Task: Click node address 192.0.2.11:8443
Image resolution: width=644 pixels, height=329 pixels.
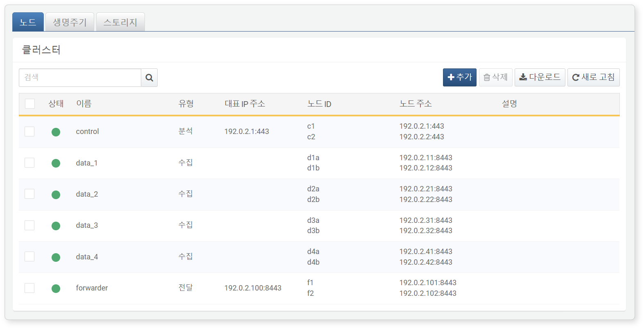Action: click(426, 158)
